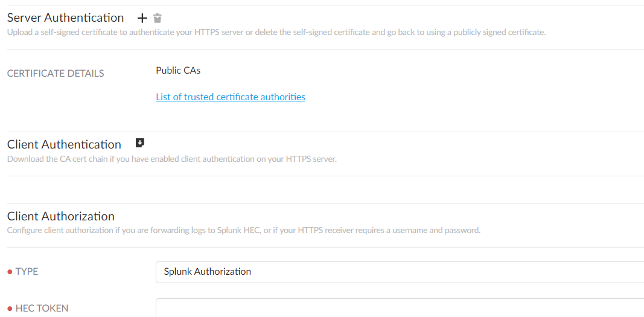Click red required marker beside HEC TOKEN
644x317 pixels.
tap(10, 309)
